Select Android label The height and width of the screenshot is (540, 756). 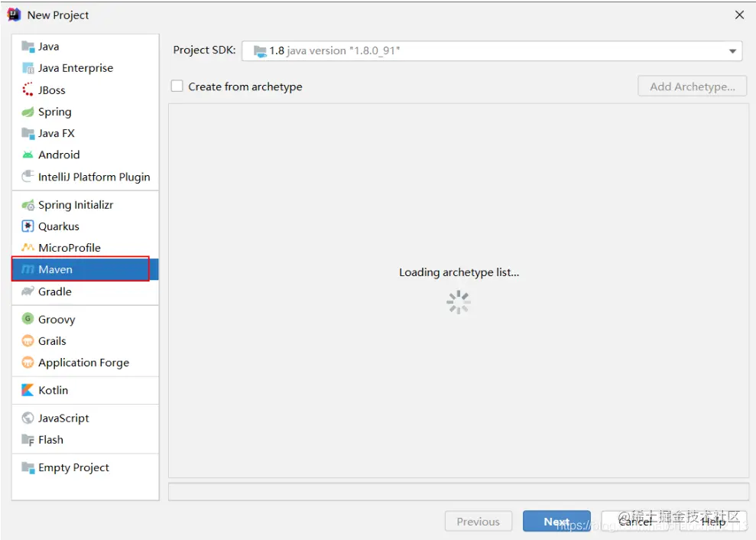59,155
